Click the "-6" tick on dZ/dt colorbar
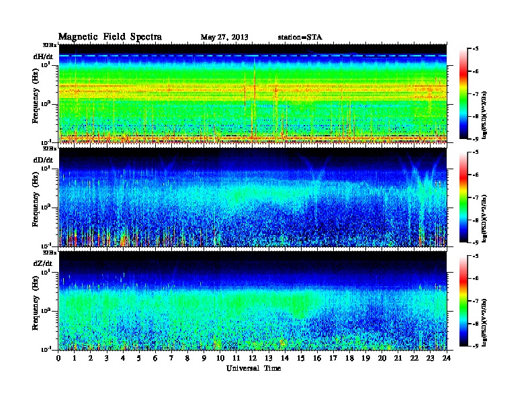Screen dimensions: 532x411 [x=476, y=279]
